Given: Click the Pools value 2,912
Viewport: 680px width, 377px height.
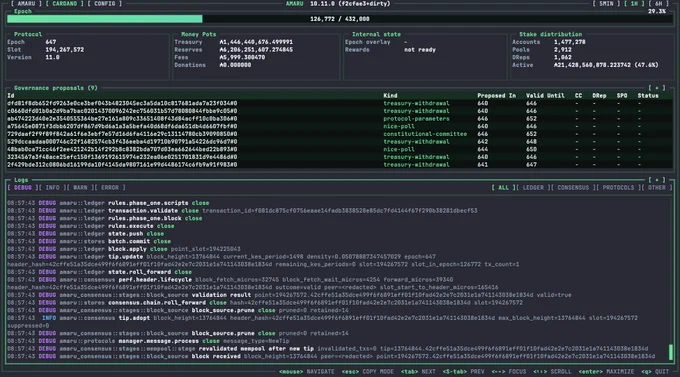Looking at the screenshot, I should [x=562, y=50].
